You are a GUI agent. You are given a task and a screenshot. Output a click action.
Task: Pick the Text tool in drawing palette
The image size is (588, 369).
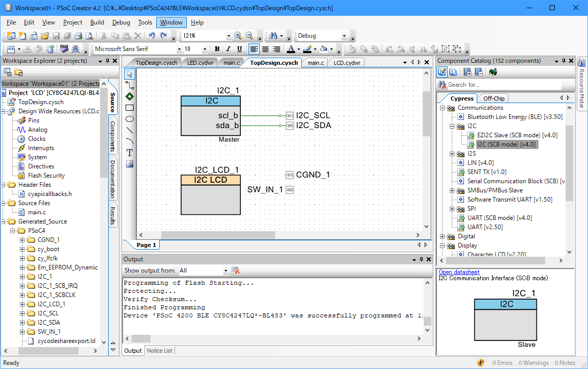pyautogui.click(x=130, y=153)
